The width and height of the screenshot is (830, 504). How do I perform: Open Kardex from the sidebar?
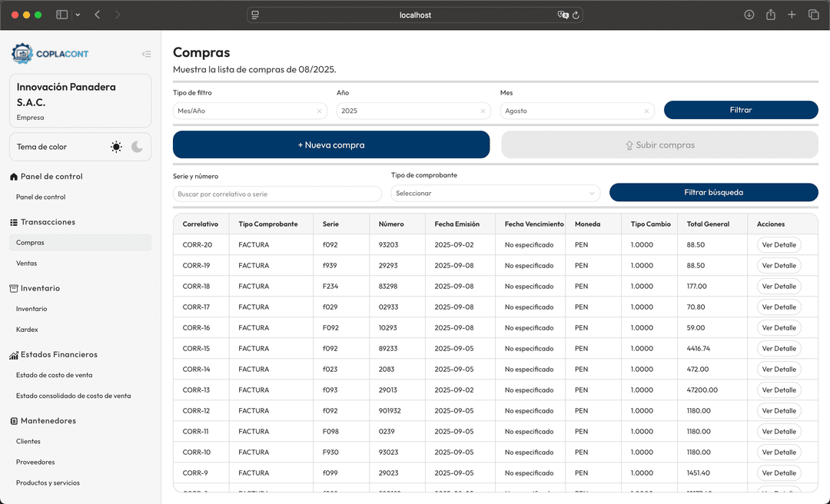[27, 330]
